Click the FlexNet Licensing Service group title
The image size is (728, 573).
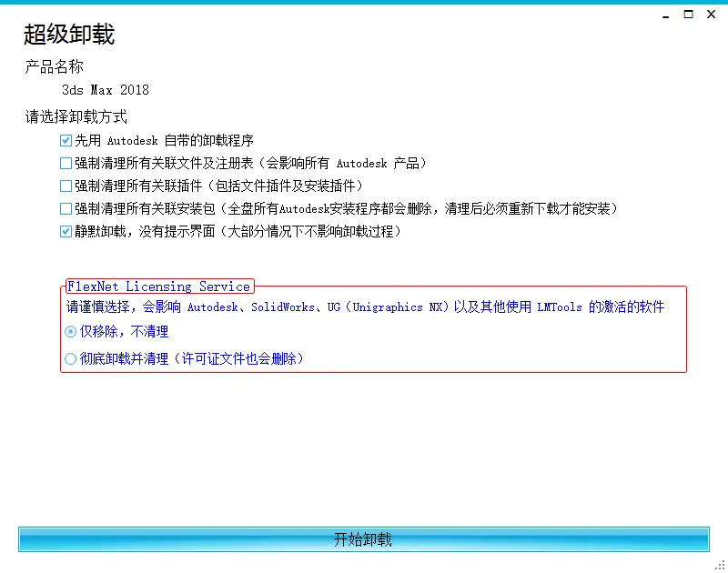159,286
